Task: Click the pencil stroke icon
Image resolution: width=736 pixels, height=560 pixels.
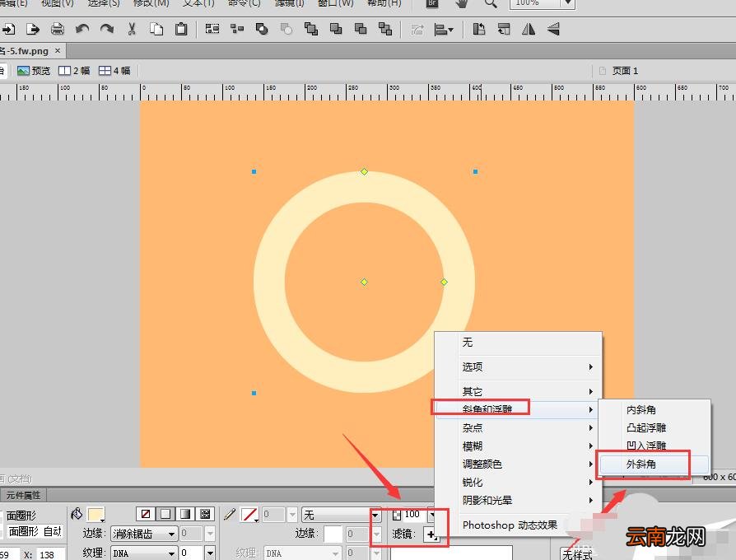Action: 230,515
